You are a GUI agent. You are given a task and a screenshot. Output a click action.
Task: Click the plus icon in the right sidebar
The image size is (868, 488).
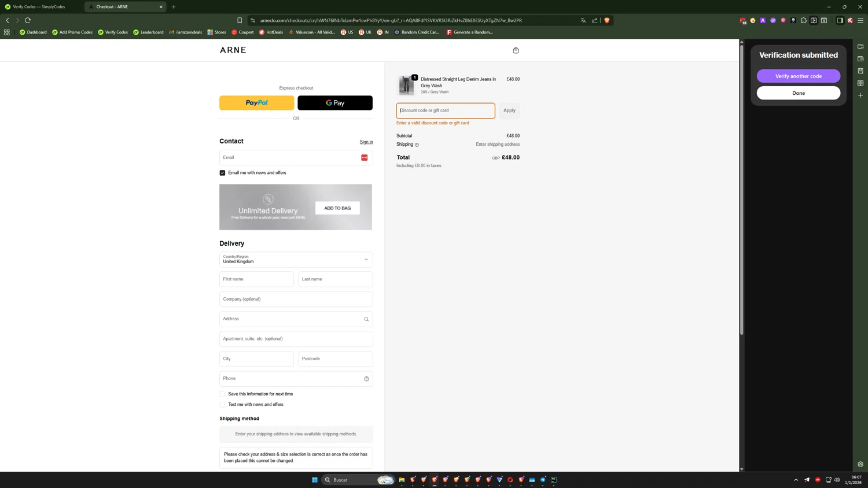pyautogui.click(x=860, y=95)
